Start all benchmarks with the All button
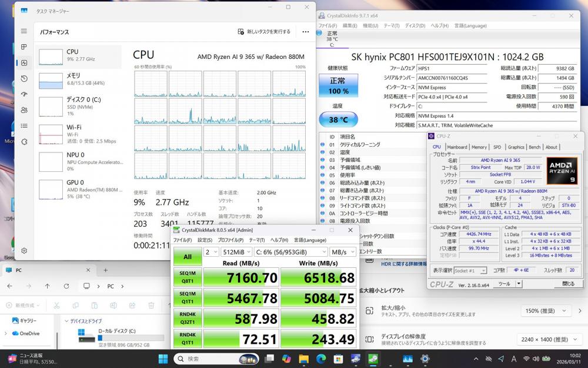This screenshot has width=588, height=368. coord(188,257)
